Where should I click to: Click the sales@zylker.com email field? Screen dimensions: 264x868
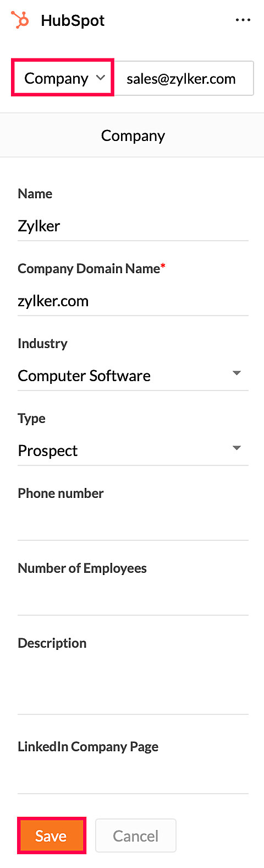pyautogui.click(x=184, y=78)
